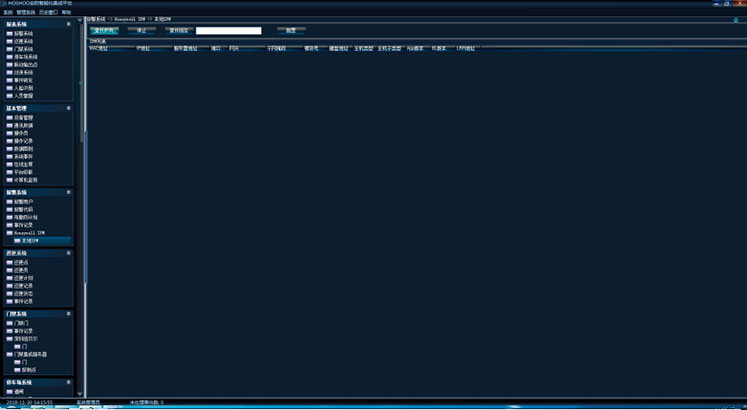Click the 巡更系统 icon in 服务系统 panel

pyautogui.click(x=9, y=41)
